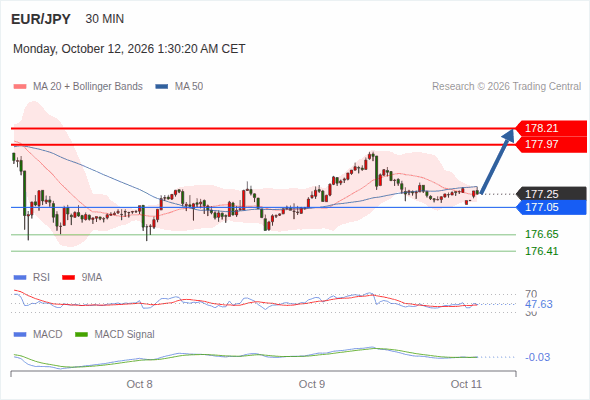Click the 9MA legend label
590x400 pixels.
tap(92, 278)
